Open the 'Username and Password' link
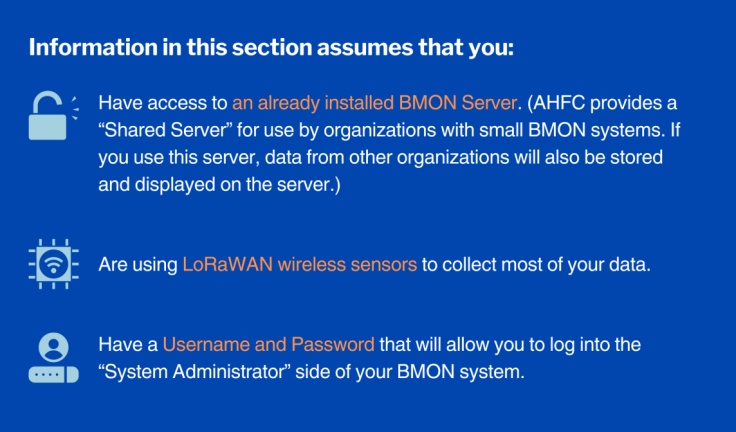 tap(268, 345)
